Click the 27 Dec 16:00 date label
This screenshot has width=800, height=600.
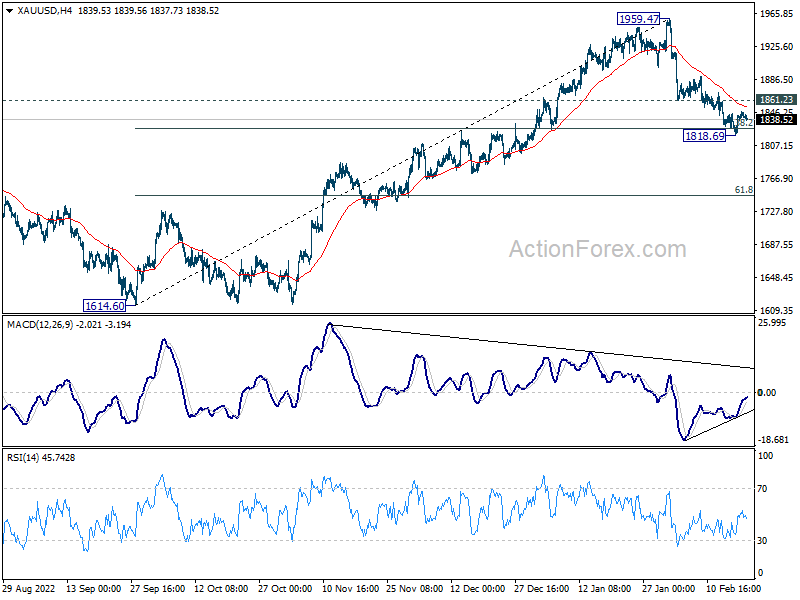[541, 589]
